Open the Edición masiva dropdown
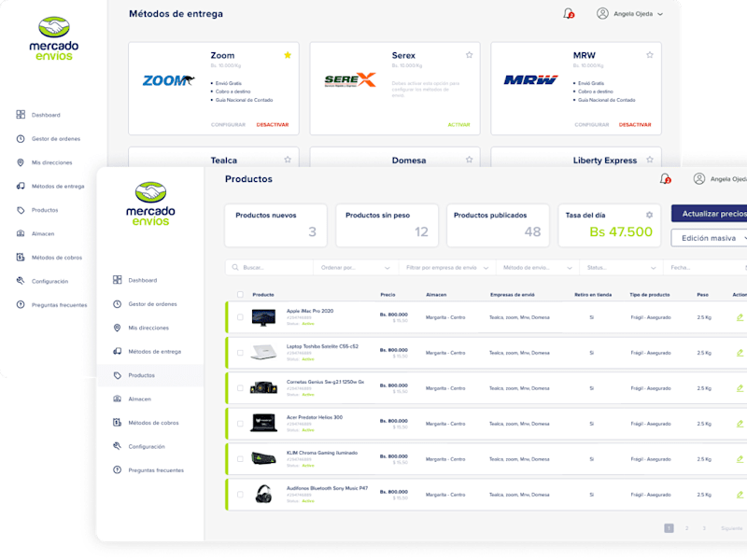 [x=709, y=238]
